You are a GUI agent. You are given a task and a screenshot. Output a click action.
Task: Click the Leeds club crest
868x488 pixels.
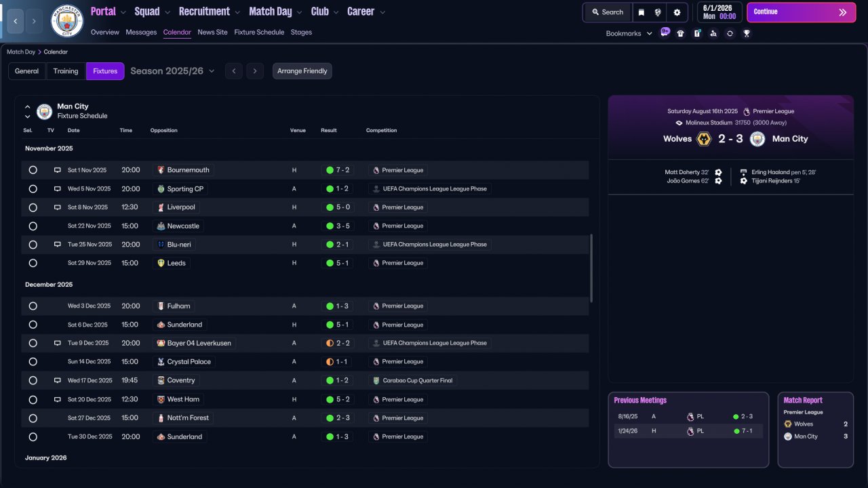pyautogui.click(x=161, y=263)
